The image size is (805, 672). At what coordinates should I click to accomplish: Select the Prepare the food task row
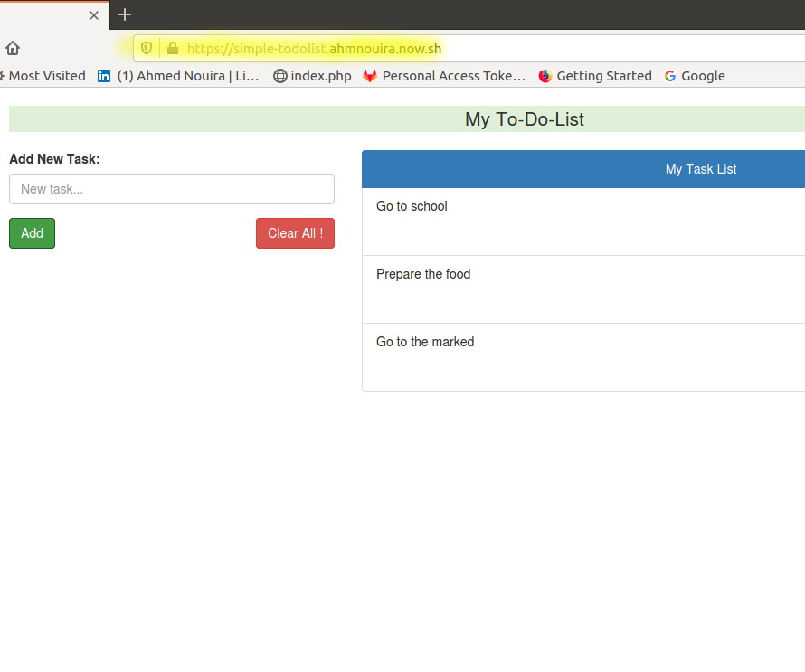pyautogui.click(x=583, y=289)
